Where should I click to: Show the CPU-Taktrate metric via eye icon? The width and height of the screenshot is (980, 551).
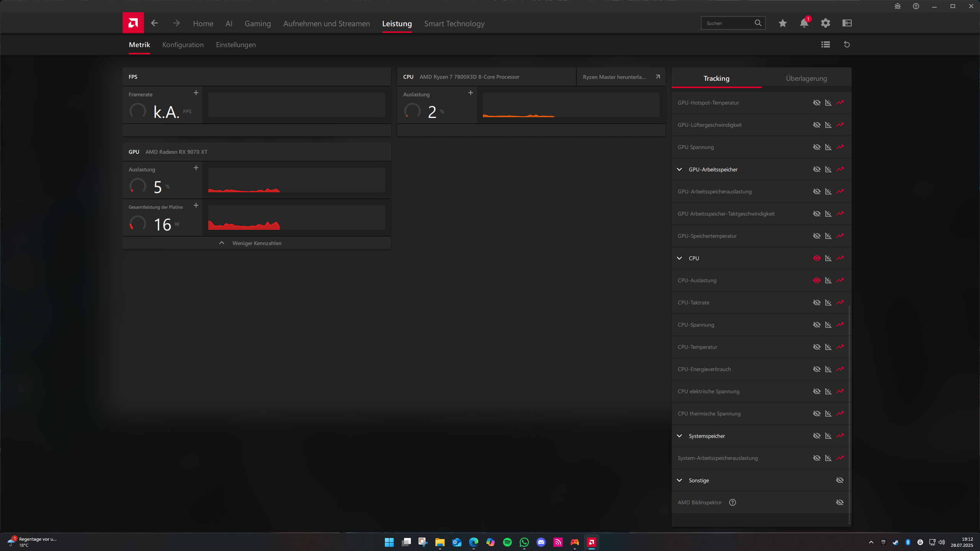[x=816, y=302]
